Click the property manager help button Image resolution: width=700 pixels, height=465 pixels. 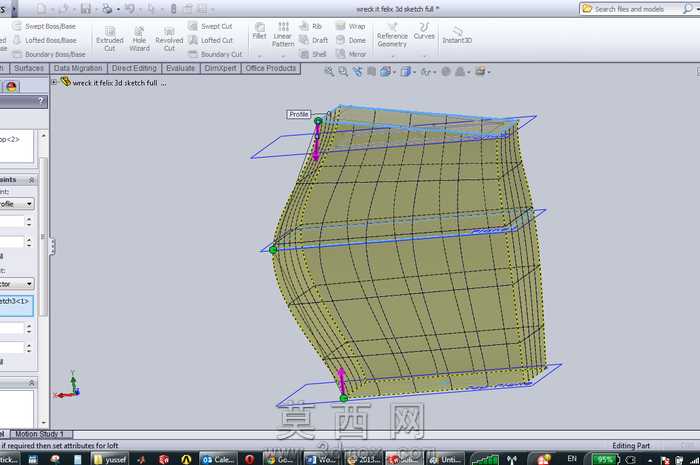41,101
